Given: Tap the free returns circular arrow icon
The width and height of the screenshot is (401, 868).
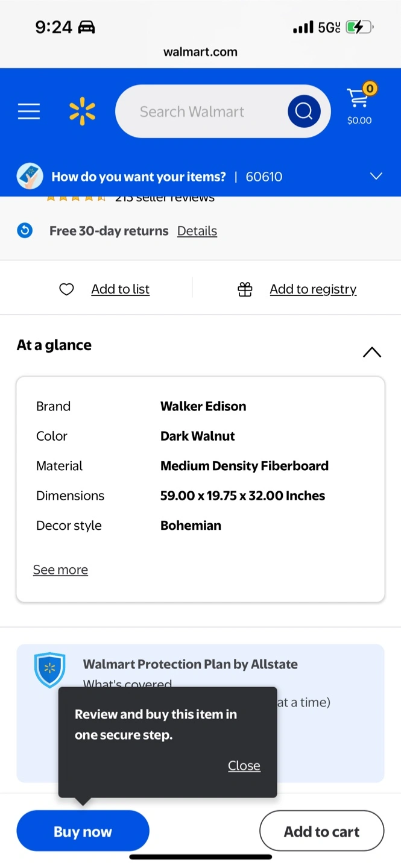Looking at the screenshot, I should pos(25,231).
